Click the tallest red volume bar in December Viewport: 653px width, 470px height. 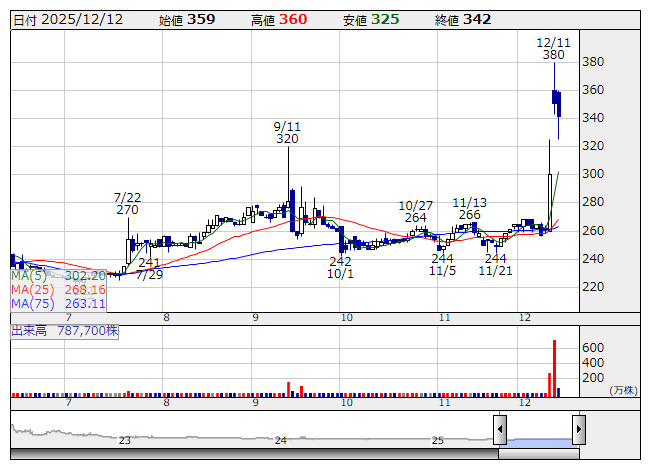click(554, 367)
